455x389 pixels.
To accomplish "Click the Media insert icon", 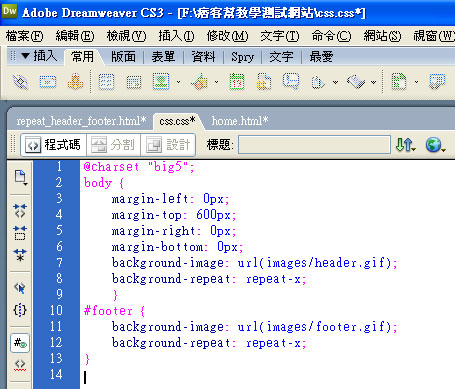I will point(199,82).
